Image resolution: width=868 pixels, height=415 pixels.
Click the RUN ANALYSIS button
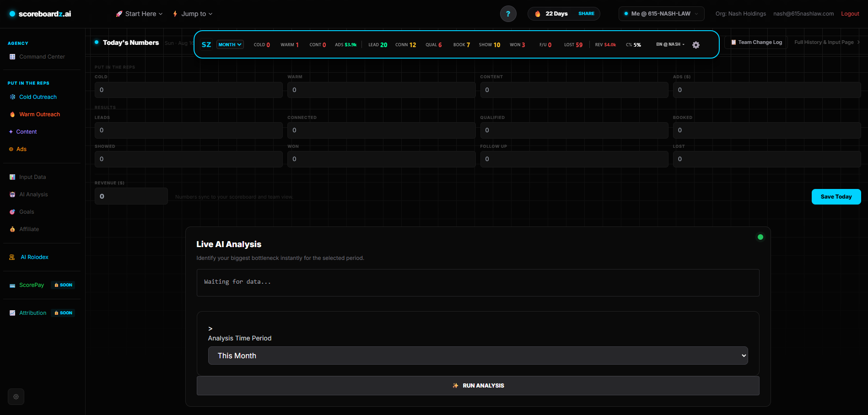478,386
